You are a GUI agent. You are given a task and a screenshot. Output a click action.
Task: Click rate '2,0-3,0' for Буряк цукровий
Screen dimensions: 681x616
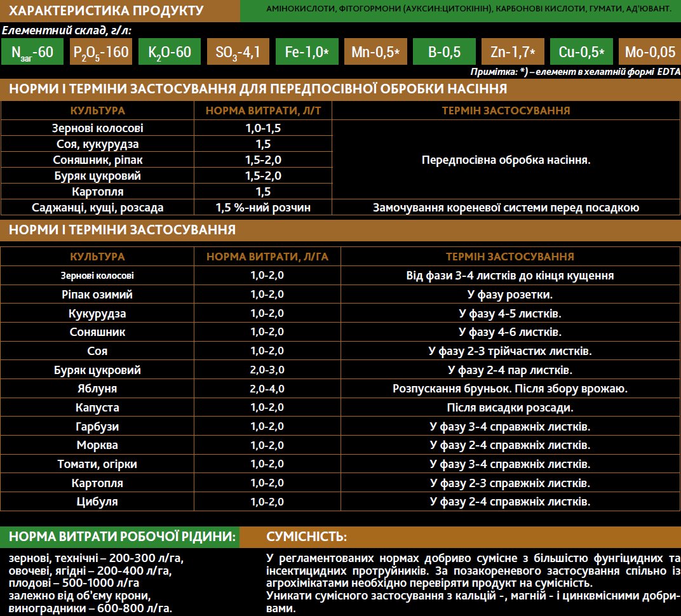tap(267, 370)
